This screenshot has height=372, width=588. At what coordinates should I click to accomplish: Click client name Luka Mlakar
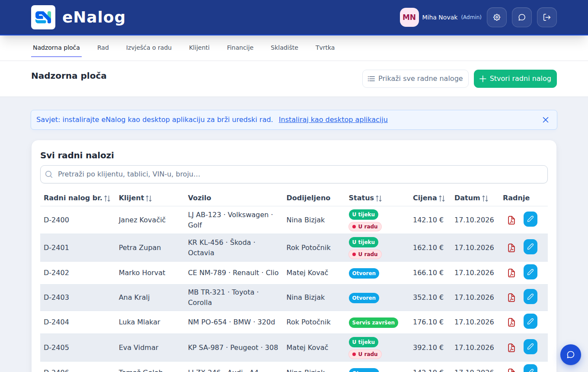tap(140, 322)
